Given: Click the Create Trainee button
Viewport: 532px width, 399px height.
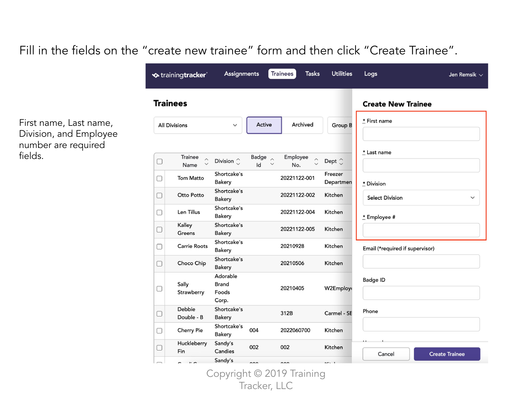Looking at the screenshot, I should click(x=447, y=354).
